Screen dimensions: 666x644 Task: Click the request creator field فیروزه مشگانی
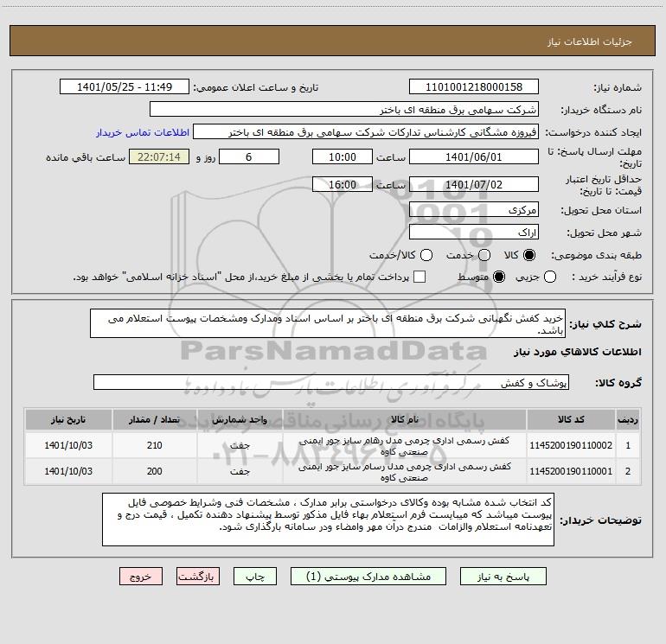(x=366, y=132)
